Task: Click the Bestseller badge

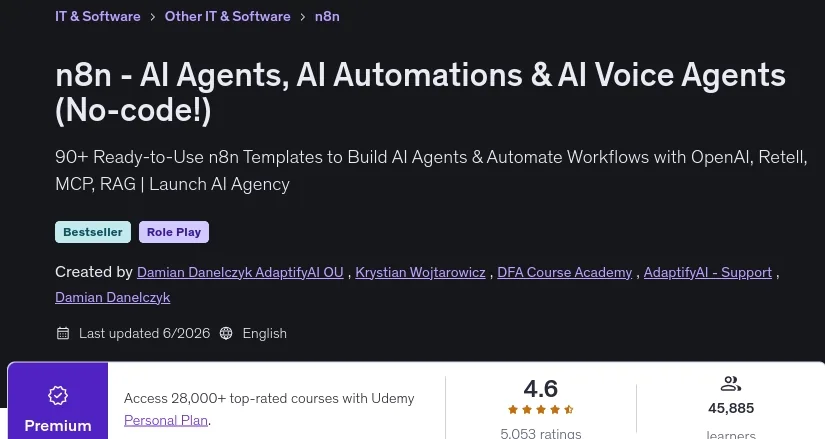Action: [93, 232]
